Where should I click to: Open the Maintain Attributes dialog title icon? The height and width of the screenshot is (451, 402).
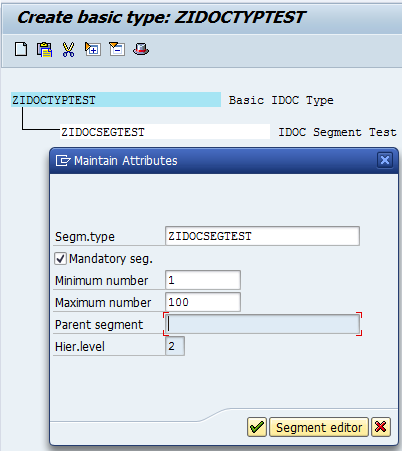(63, 161)
